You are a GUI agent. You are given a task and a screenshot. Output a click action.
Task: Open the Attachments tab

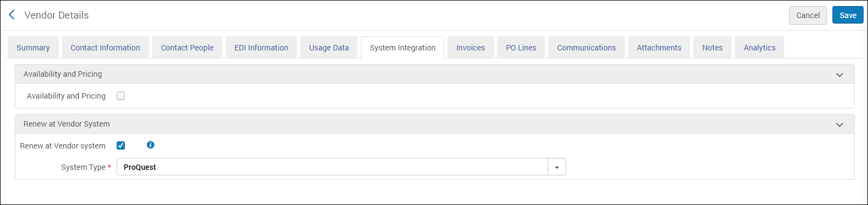pyautogui.click(x=659, y=48)
